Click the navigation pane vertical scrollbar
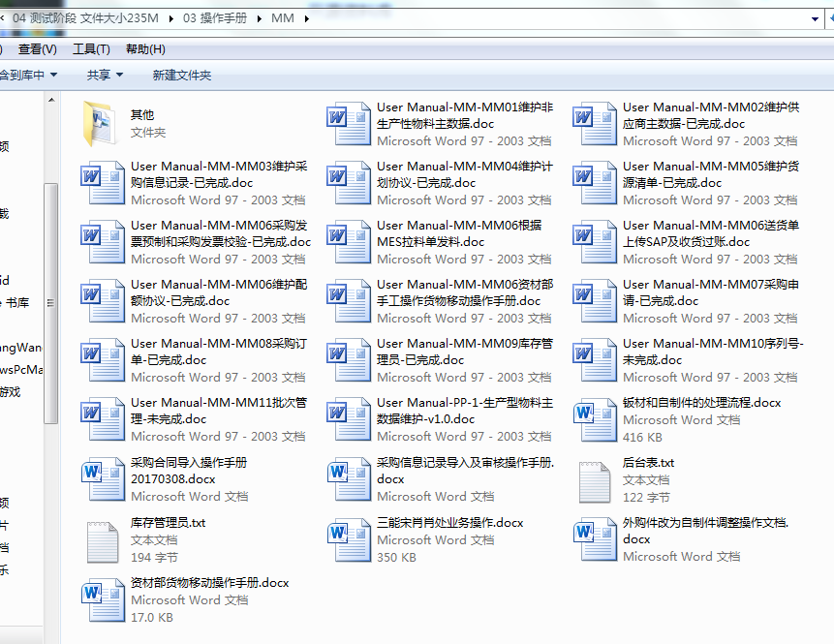 [x=51, y=300]
